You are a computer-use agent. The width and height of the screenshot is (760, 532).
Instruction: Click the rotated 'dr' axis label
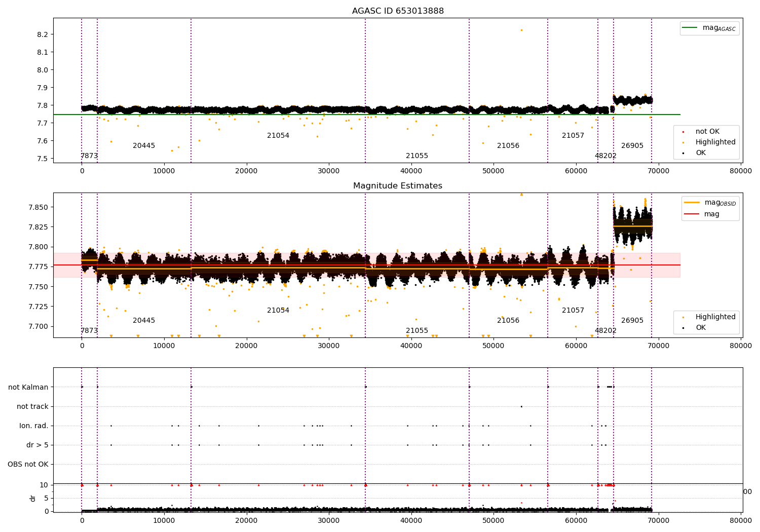tap(33, 498)
